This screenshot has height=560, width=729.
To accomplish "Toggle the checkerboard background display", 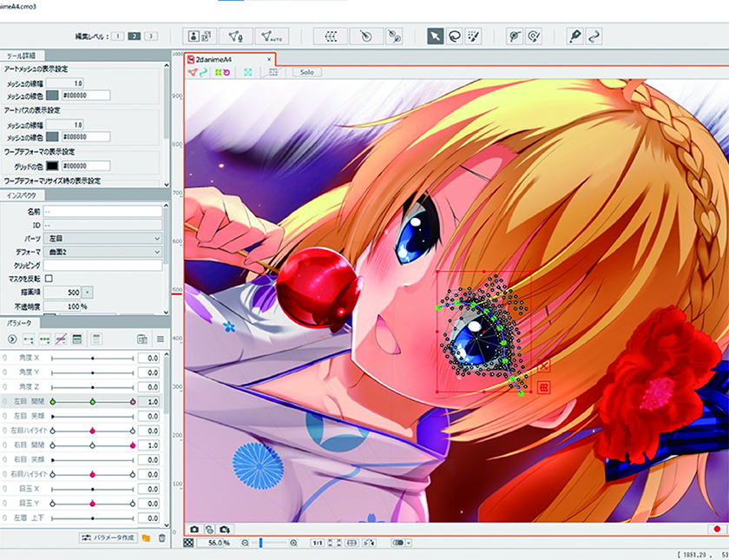I will pos(188,543).
